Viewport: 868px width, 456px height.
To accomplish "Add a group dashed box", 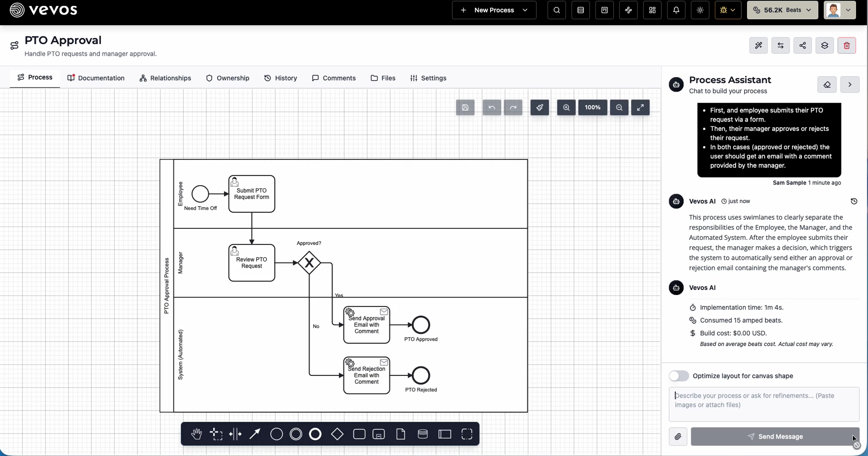I will pos(467,434).
